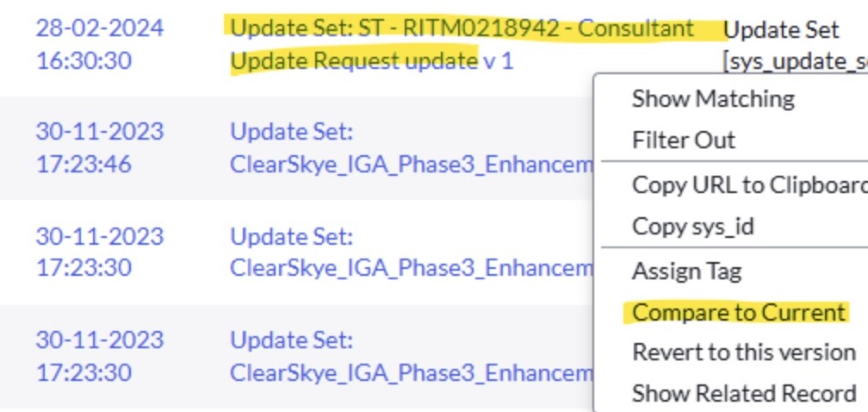Click the bottom row's 30-11-2023 date link
The height and width of the screenshot is (412, 868).
(x=99, y=356)
